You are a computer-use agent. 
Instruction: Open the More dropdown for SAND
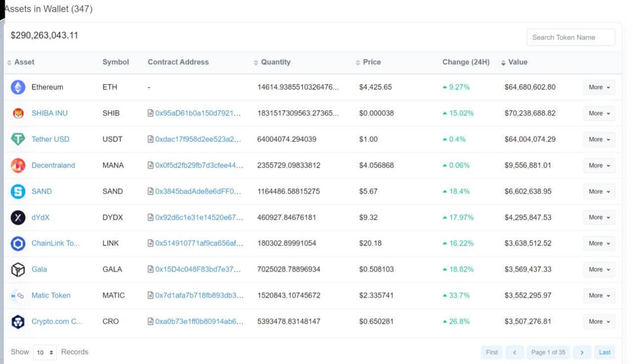599,192
